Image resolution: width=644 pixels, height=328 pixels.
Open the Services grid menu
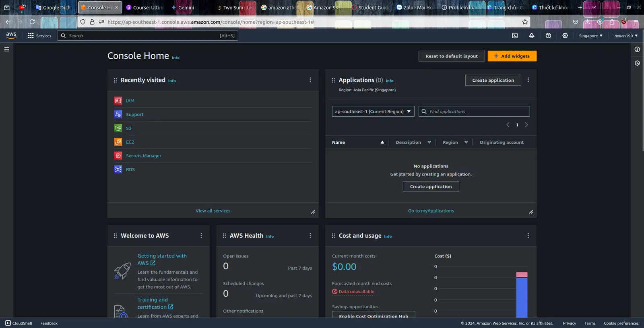pyautogui.click(x=39, y=36)
